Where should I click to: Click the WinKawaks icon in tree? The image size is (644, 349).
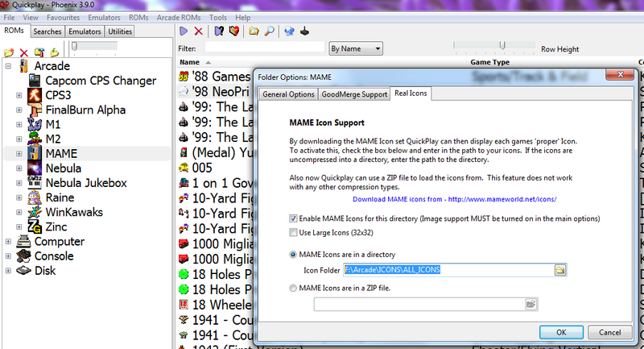35,212
